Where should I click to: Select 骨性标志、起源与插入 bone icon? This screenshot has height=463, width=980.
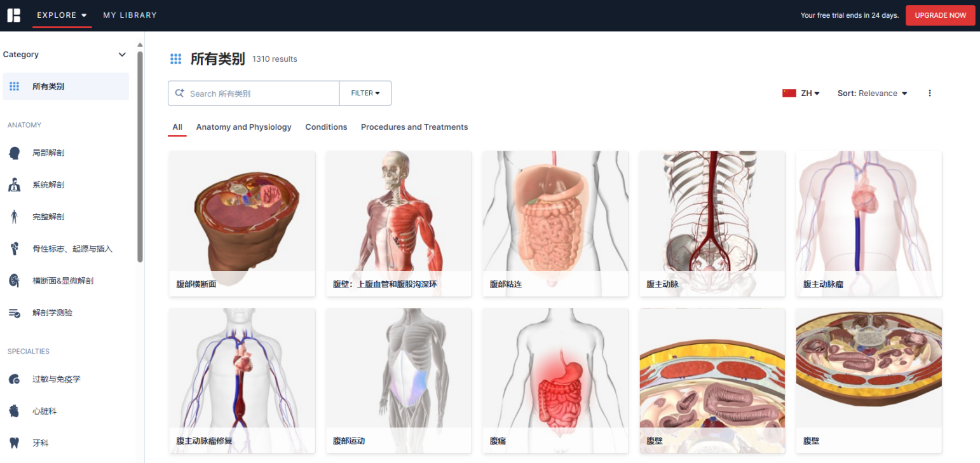tap(15, 249)
